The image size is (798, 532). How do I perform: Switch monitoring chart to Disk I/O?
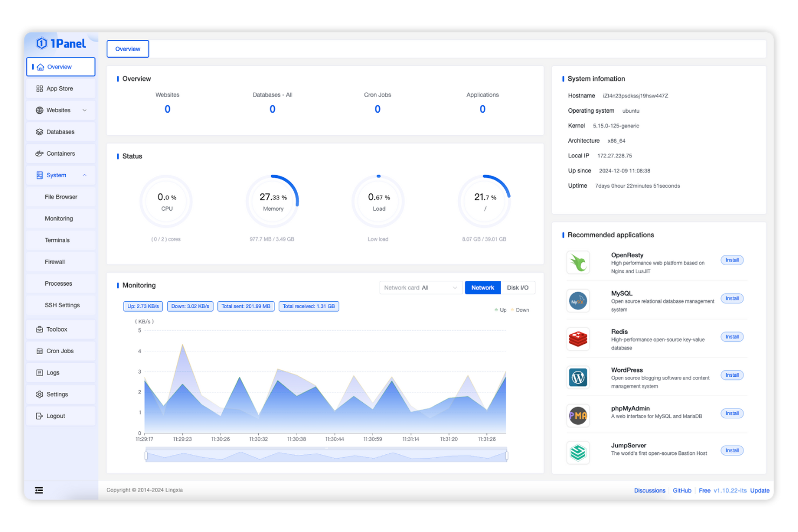(x=517, y=288)
